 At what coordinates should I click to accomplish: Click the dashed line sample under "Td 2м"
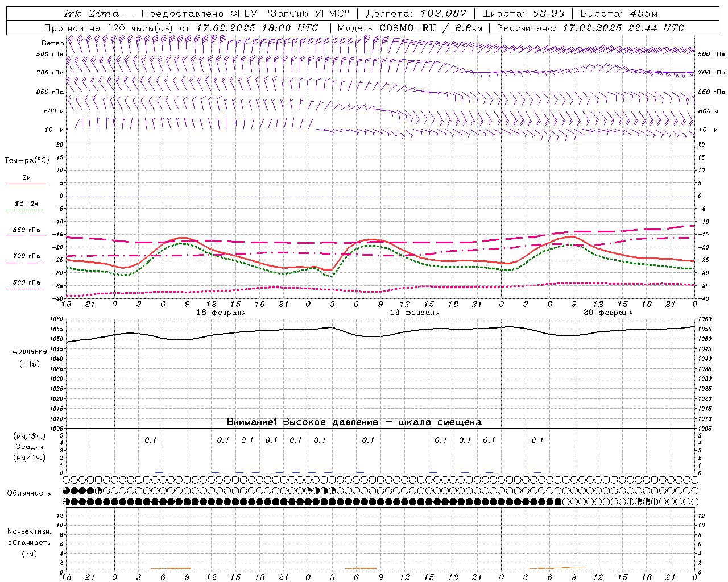point(26,210)
